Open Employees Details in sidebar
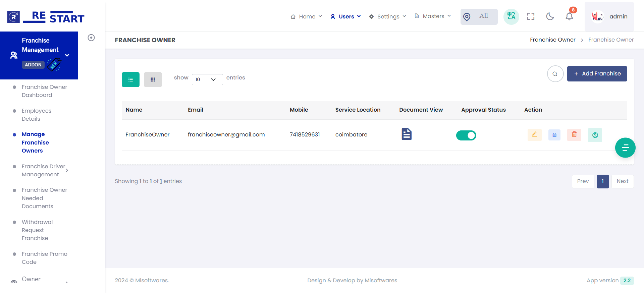This screenshot has width=644, height=293. click(36, 115)
